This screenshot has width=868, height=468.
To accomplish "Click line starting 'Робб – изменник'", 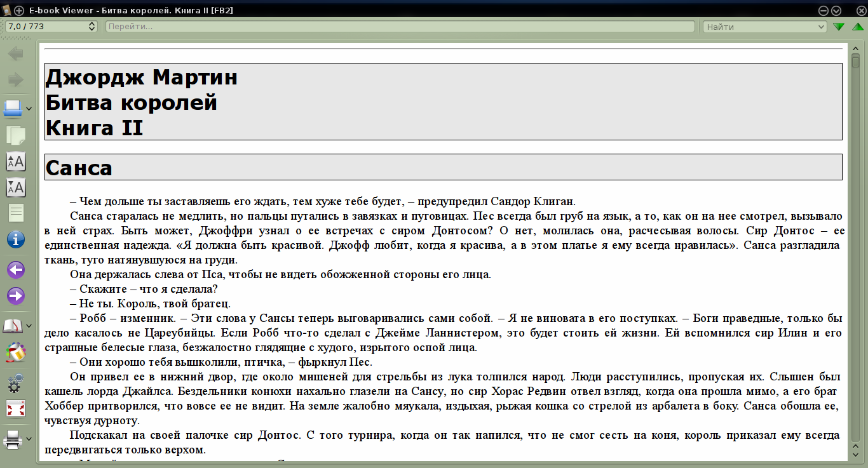I will pyautogui.click(x=456, y=318).
